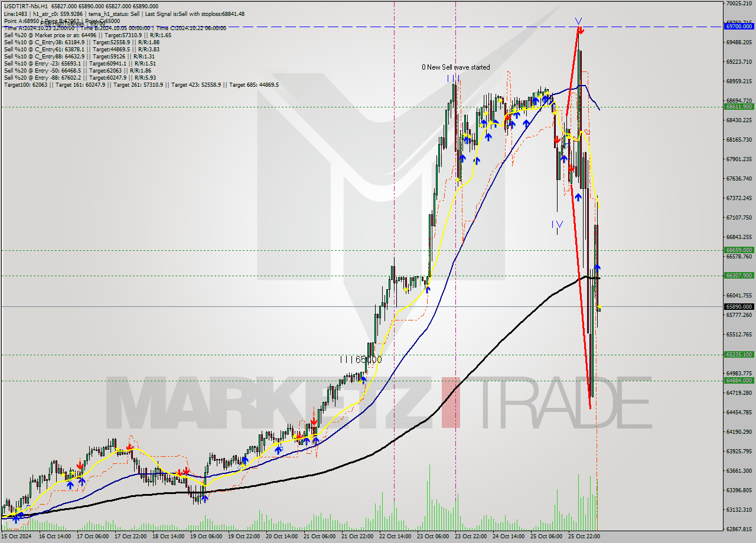Click the '24 Oct 14:00' time axis label
The image size is (756, 543).
point(509,537)
